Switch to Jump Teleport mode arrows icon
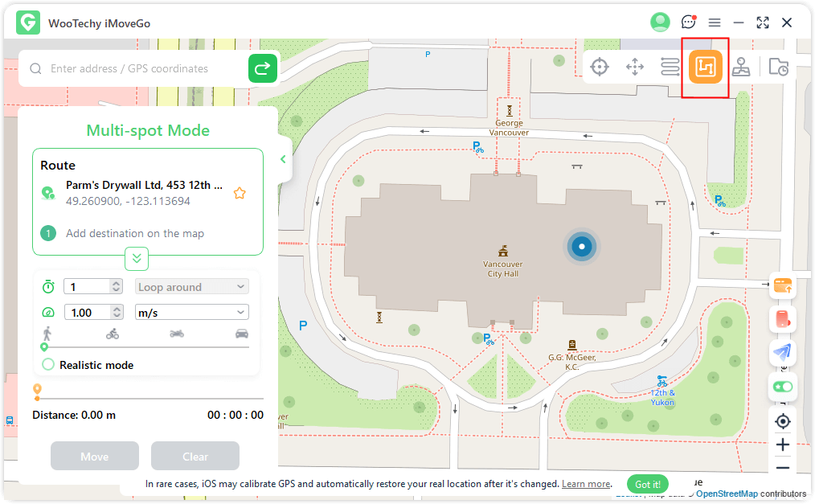The image size is (815, 504). pyautogui.click(x=635, y=68)
